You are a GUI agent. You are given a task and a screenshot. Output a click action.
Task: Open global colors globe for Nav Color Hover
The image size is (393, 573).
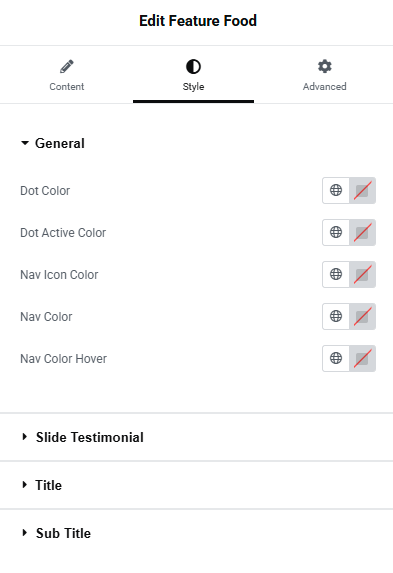pos(336,358)
